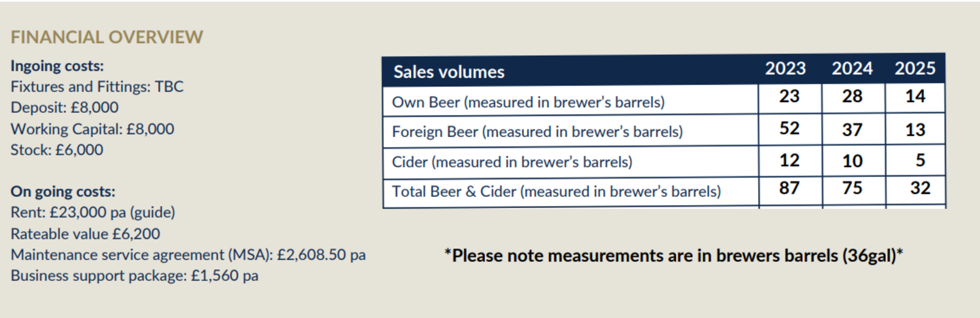This screenshot has height=318, width=980.
Task: Select the 2024 column header
Action: click(852, 68)
